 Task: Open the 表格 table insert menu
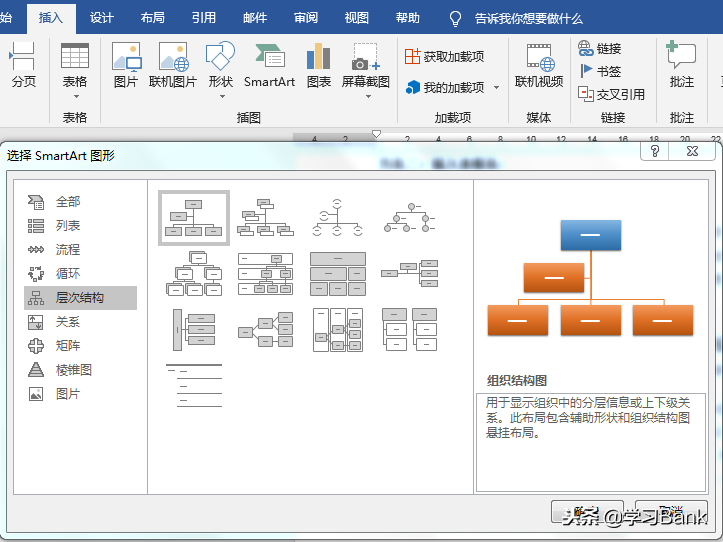point(75,70)
